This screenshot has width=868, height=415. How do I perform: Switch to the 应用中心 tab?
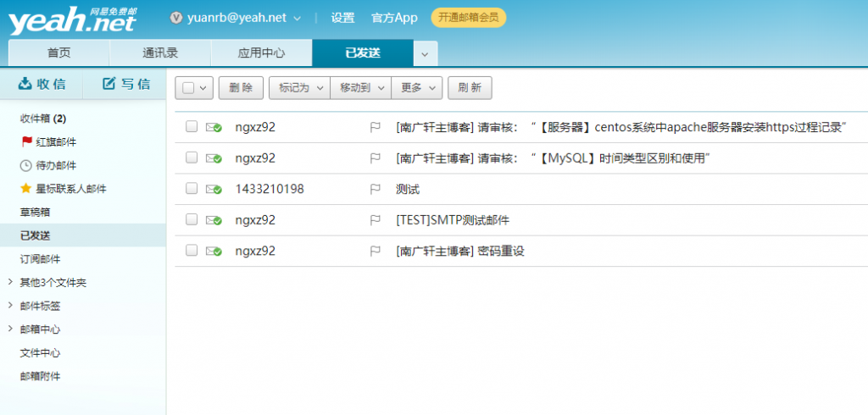tap(261, 53)
